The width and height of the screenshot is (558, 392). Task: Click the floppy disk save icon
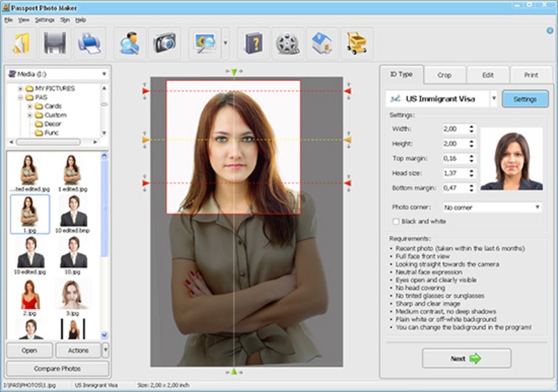55,44
